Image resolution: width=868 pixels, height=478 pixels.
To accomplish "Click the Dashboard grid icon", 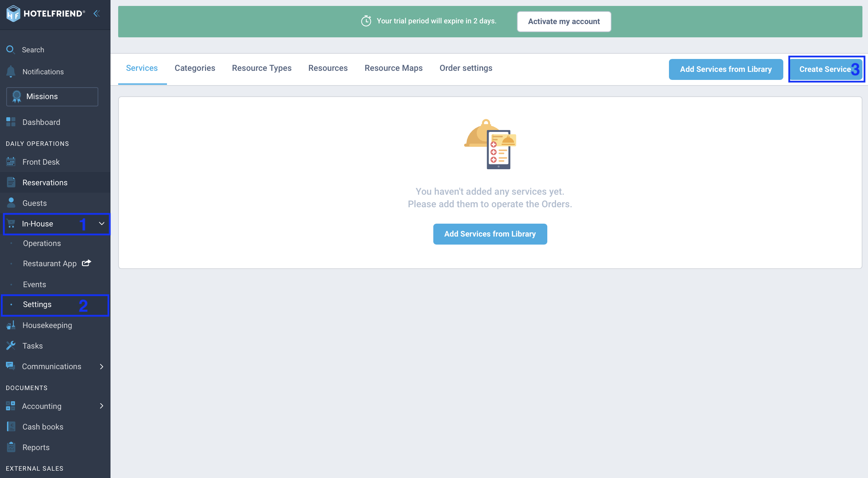I will [11, 122].
